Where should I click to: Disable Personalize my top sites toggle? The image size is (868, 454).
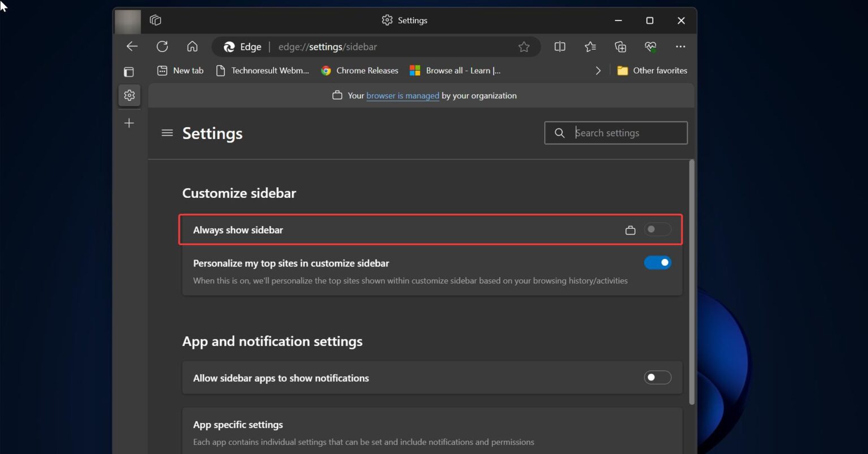[x=657, y=263]
